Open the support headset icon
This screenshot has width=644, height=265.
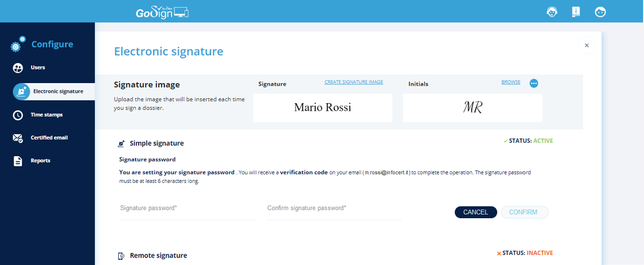552,12
